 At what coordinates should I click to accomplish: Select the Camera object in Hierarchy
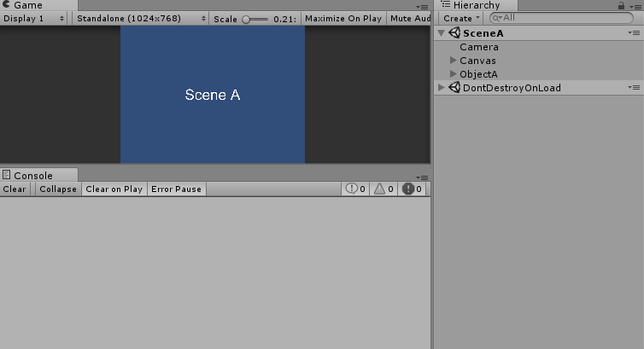tap(479, 47)
